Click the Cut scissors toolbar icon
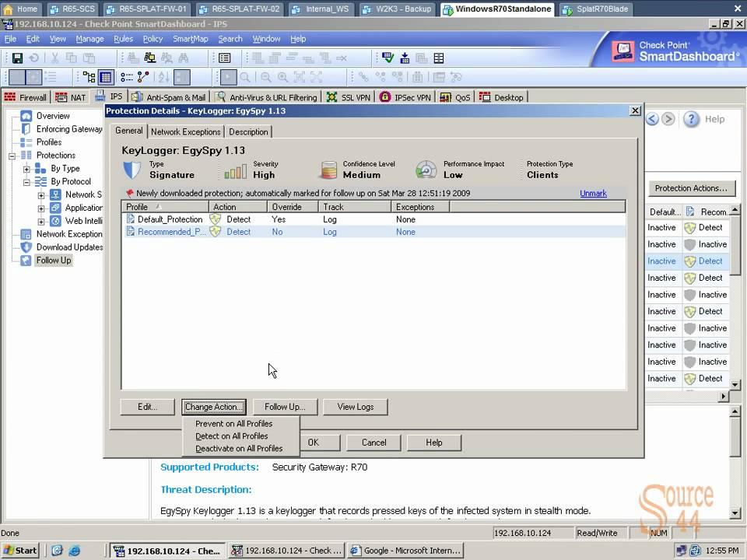This screenshot has width=747, height=560. (x=54, y=58)
